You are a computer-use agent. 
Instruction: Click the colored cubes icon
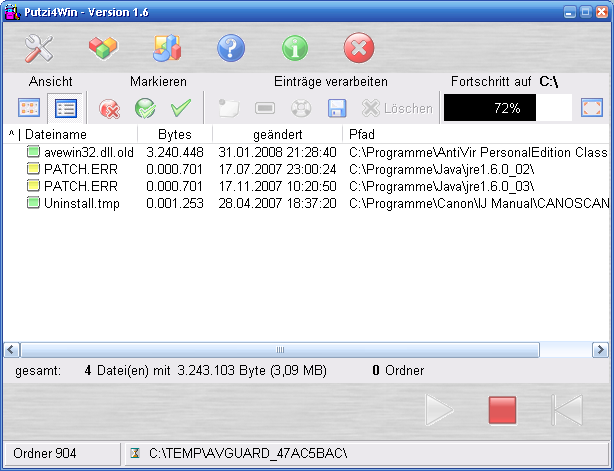pyautogui.click(x=103, y=48)
